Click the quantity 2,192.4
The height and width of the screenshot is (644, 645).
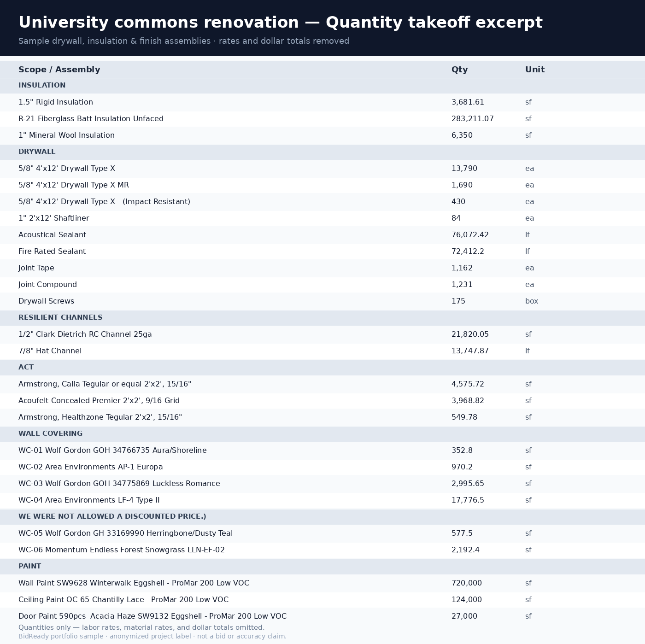click(465, 550)
